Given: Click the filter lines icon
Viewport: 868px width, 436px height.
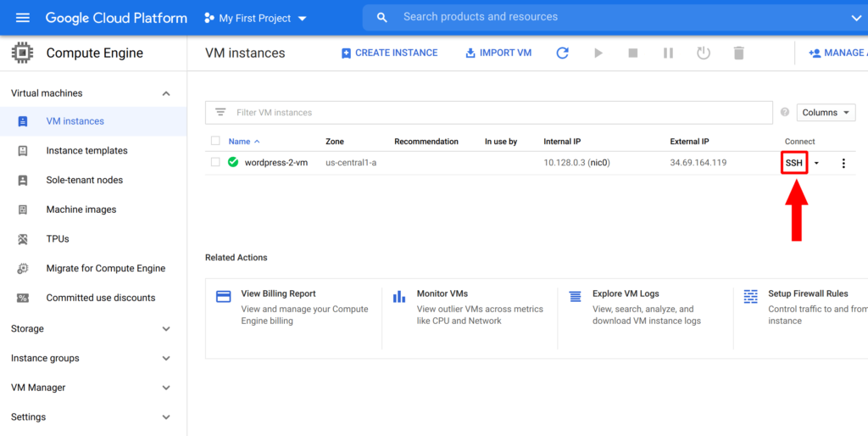Looking at the screenshot, I should point(220,112).
